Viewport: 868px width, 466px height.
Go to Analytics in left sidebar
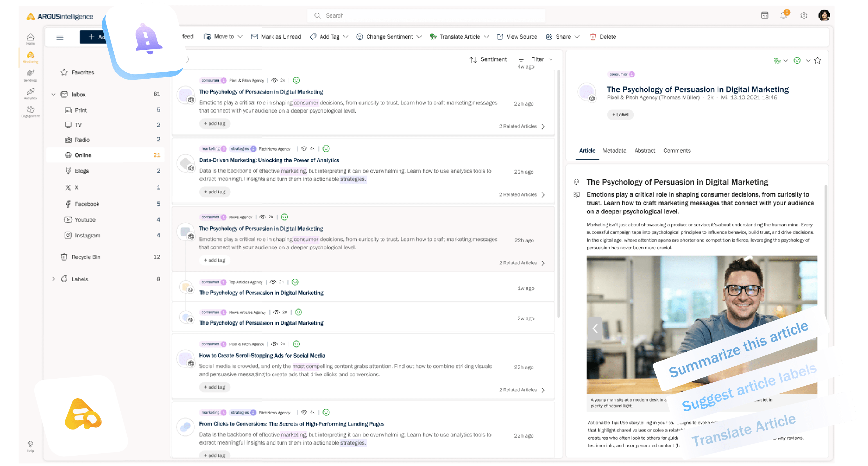point(30,93)
